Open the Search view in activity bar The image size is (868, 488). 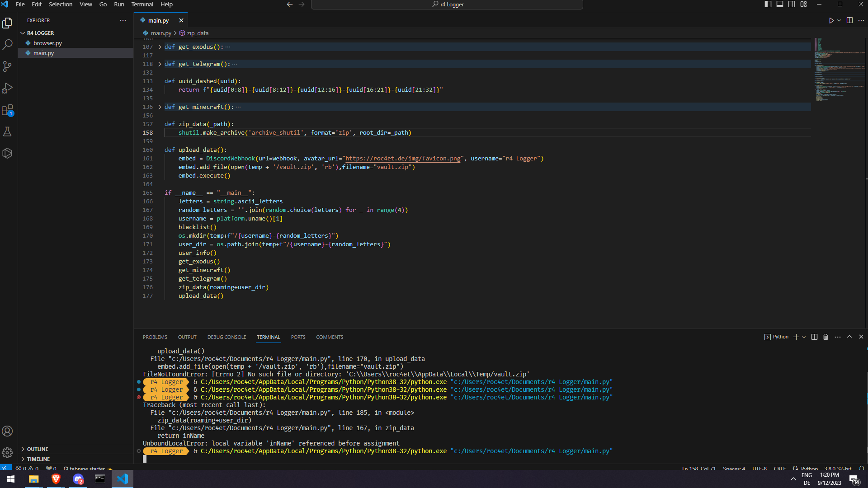pyautogui.click(x=7, y=45)
